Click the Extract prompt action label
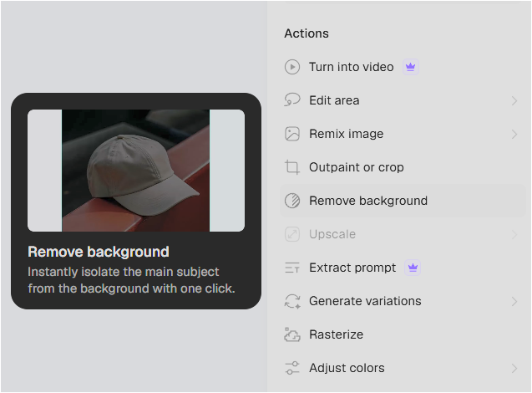This screenshot has width=532, height=393. tap(352, 268)
